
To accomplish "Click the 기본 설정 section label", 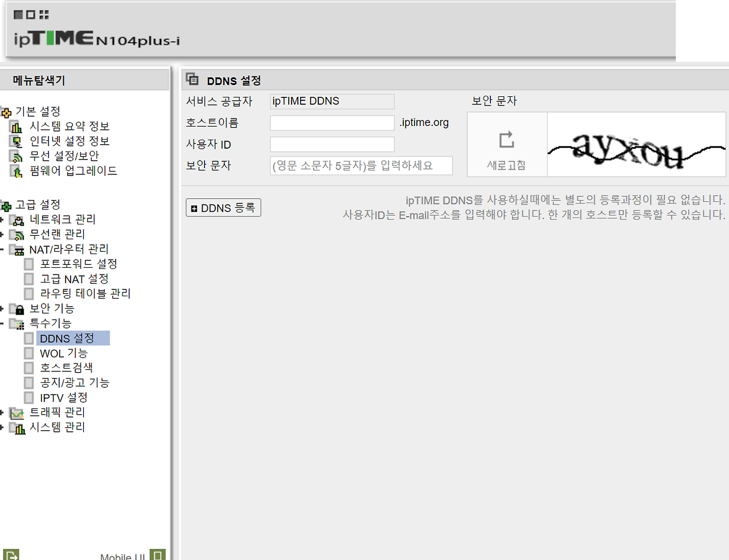I will coord(38,112).
